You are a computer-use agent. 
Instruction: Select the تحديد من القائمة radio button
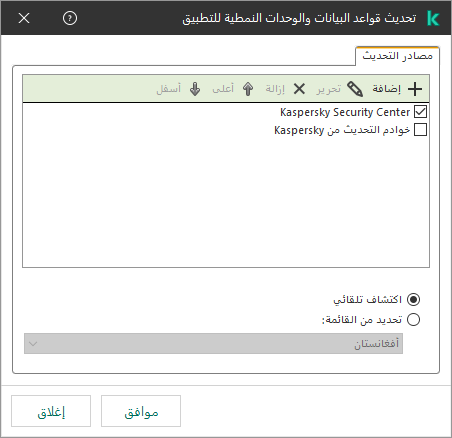413,319
